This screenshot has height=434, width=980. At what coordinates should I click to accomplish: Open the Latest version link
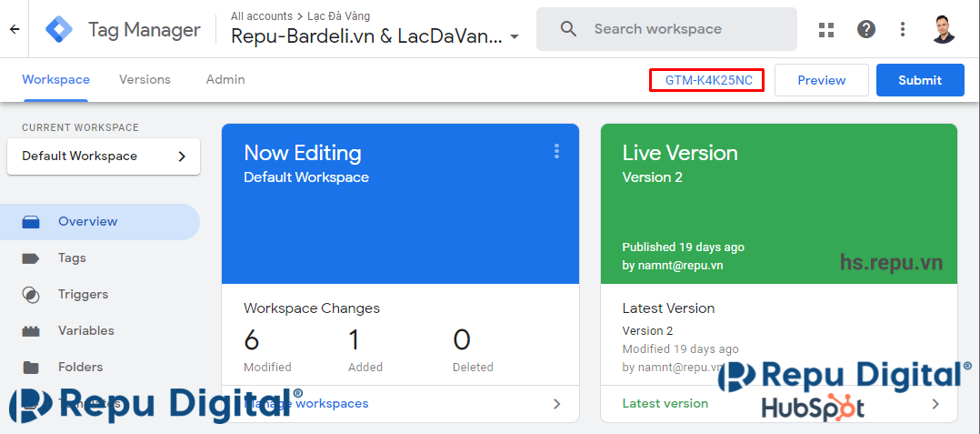coord(665,404)
